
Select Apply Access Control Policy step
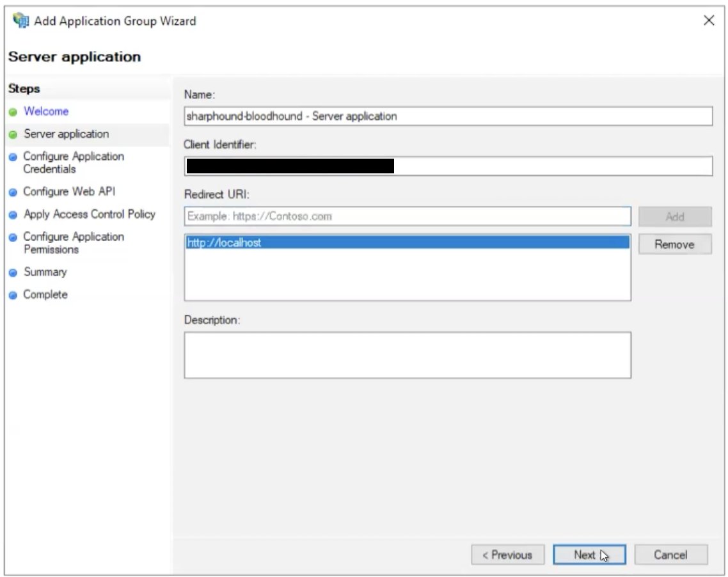[89, 214]
